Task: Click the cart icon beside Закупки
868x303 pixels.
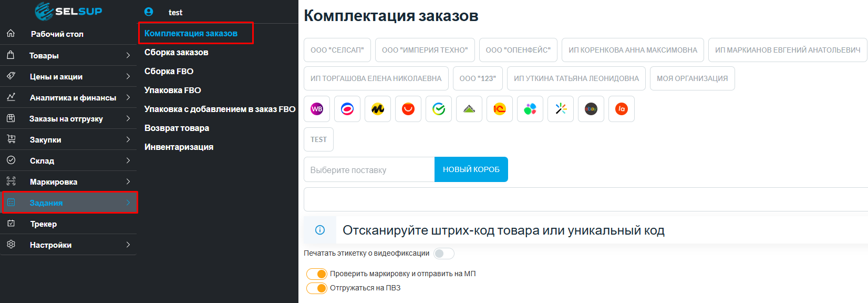Action: [11, 139]
